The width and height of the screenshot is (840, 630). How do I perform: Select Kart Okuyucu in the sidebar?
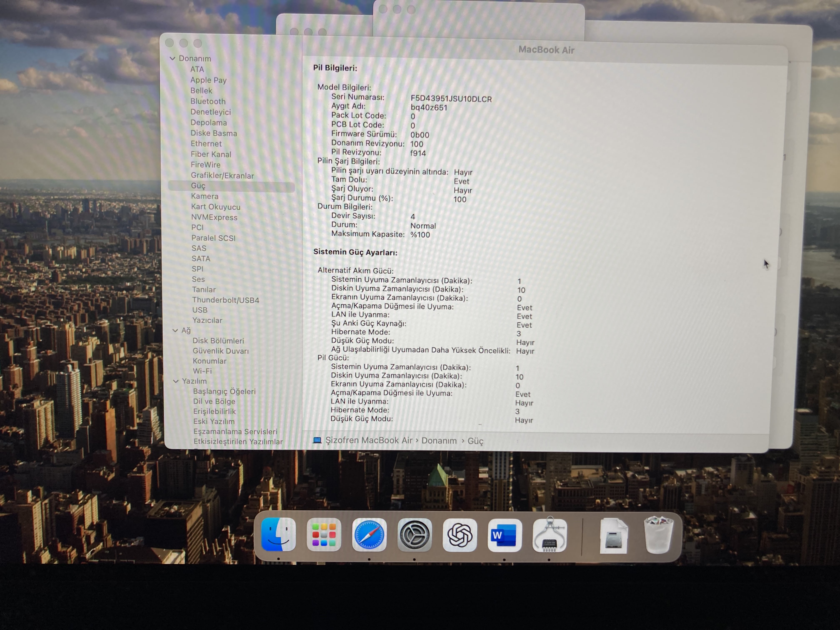(x=216, y=207)
